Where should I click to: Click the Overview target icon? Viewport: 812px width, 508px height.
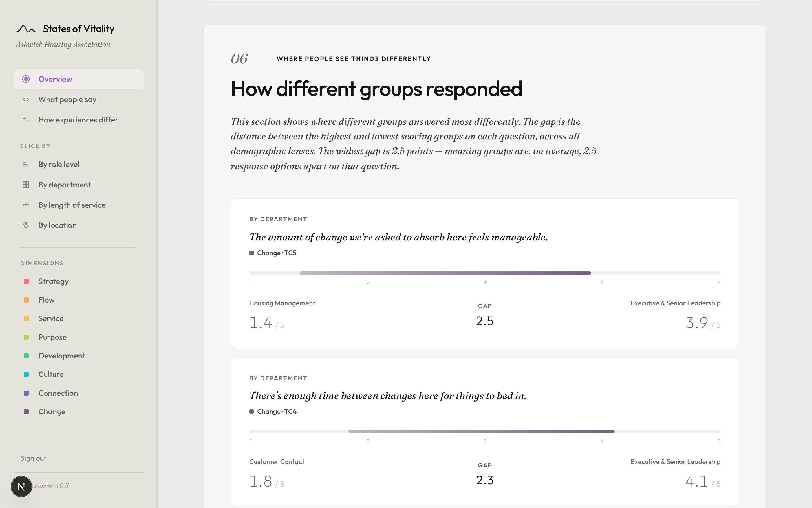(x=26, y=79)
